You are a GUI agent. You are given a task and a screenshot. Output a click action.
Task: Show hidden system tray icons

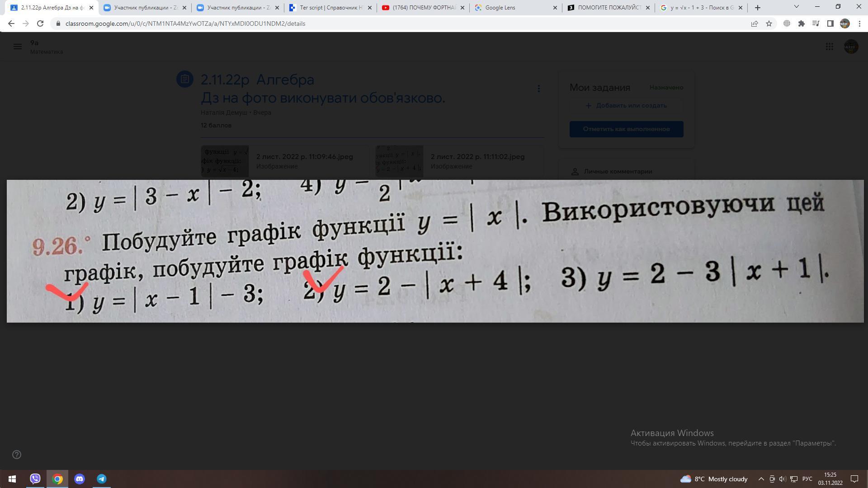coord(761,479)
